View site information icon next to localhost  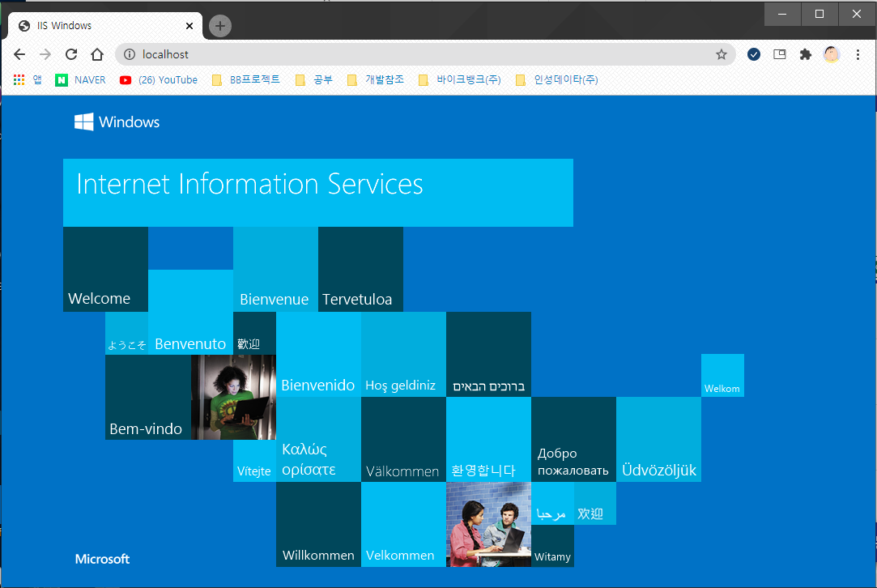(x=130, y=54)
